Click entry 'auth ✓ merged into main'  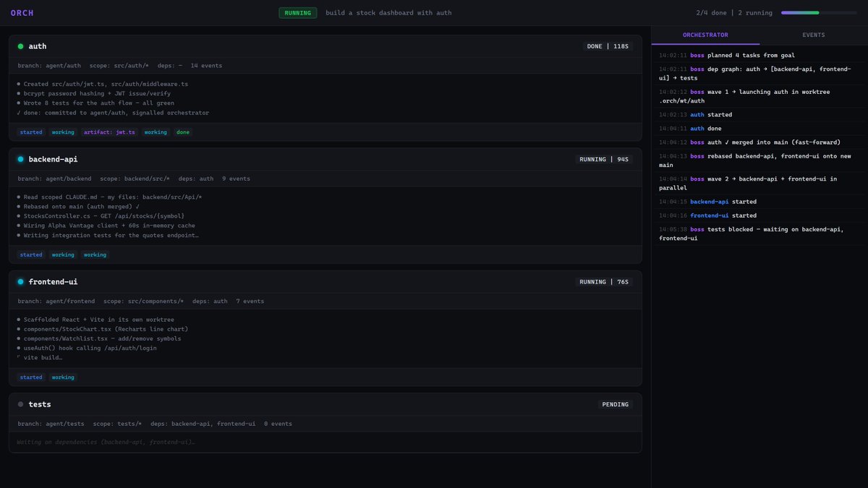click(759, 142)
